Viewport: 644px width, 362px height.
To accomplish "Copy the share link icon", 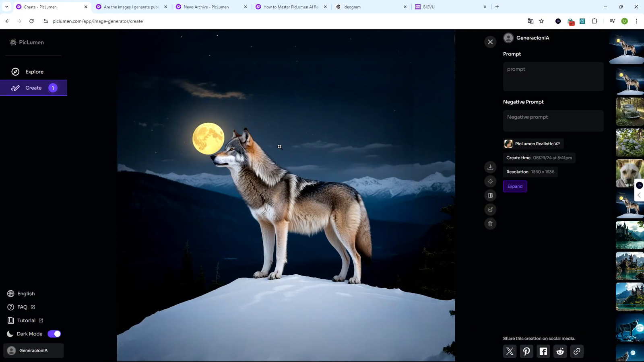I will 577,351.
